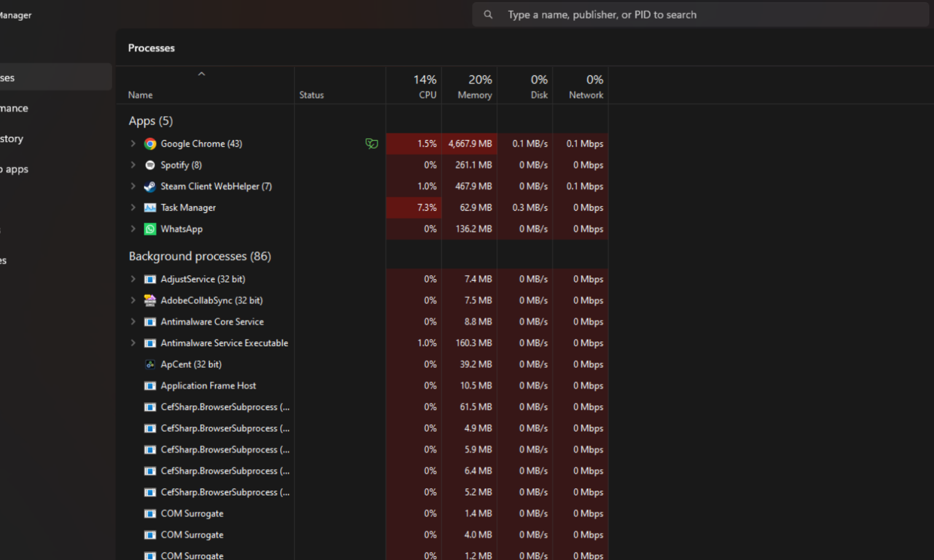This screenshot has height=560, width=934.
Task: Click the ApCent process icon
Action: click(150, 364)
